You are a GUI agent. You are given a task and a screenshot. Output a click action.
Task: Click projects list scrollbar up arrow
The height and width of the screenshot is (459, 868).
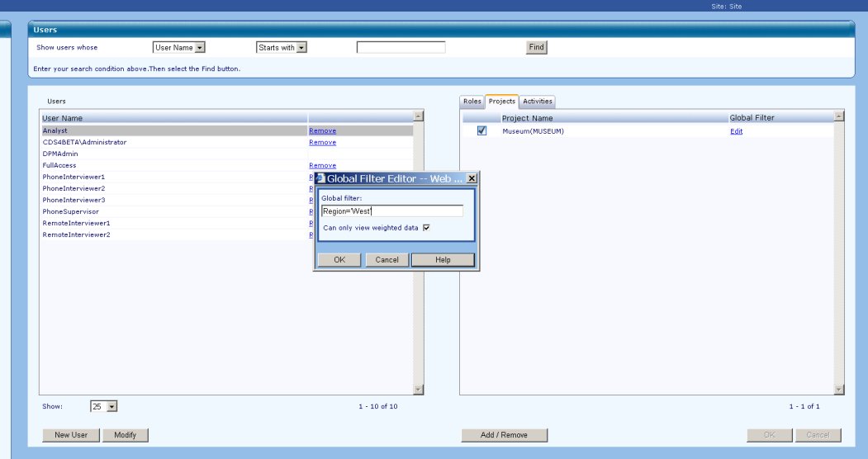point(839,116)
